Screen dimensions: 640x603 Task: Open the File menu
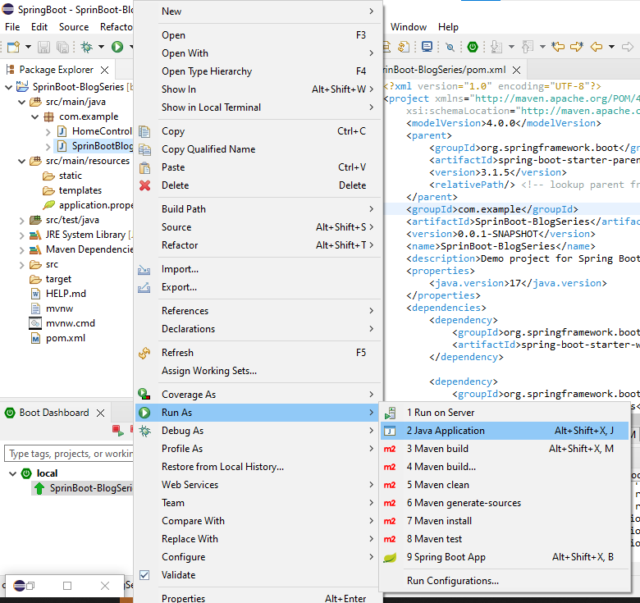coord(12,27)
